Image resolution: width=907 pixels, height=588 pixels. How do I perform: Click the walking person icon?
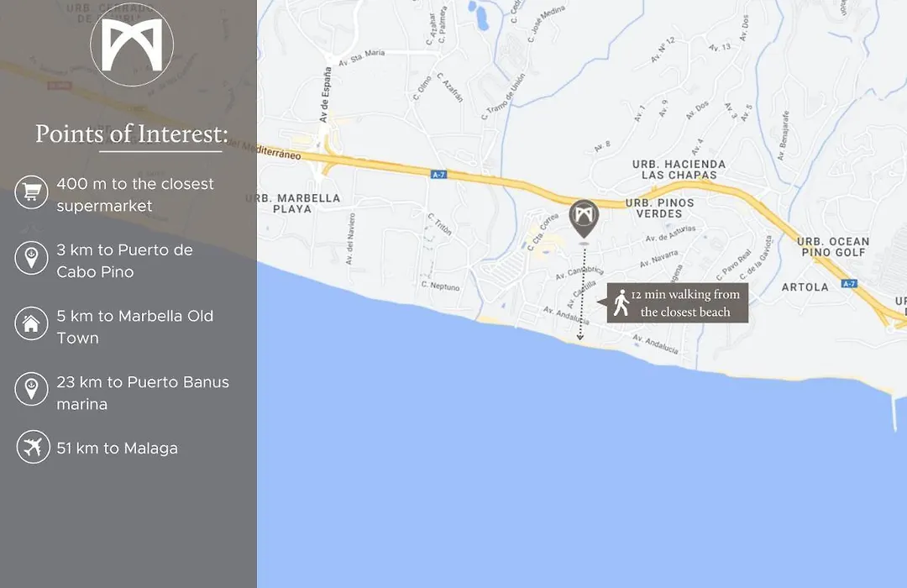coord(621,302)
